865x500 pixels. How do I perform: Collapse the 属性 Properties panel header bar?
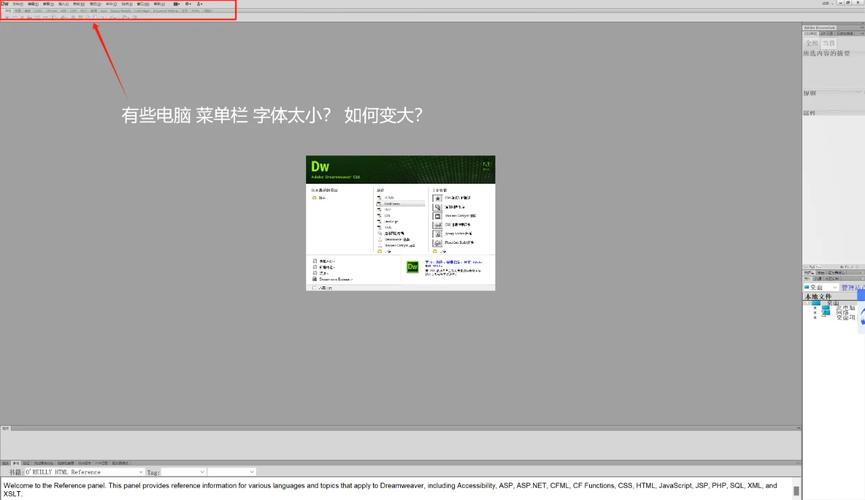tap(400, 428)
